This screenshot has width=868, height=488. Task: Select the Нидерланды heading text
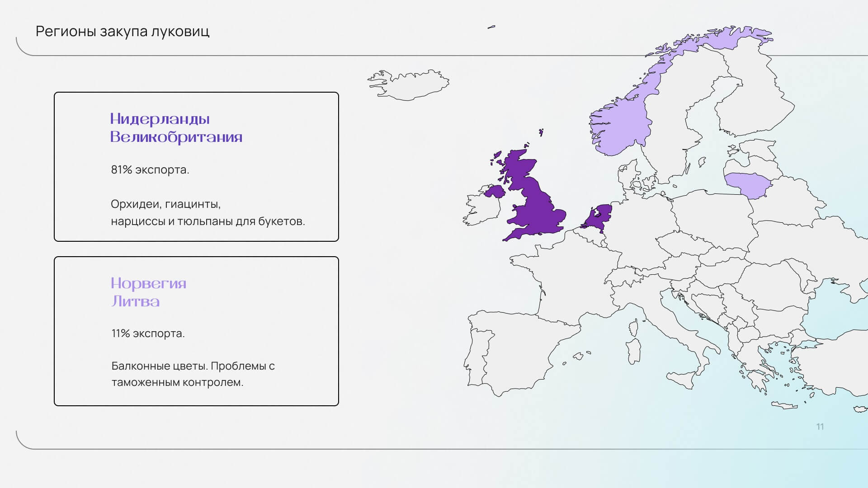(x=160, y=119)
